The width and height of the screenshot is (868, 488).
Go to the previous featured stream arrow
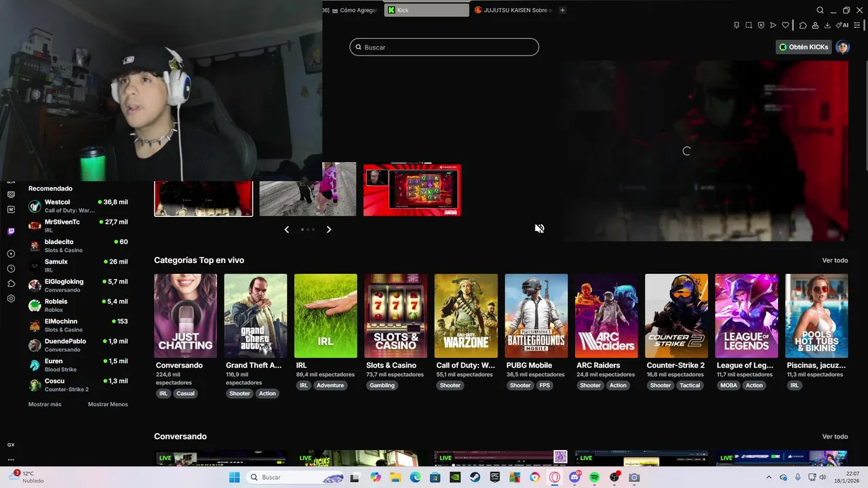286,230
